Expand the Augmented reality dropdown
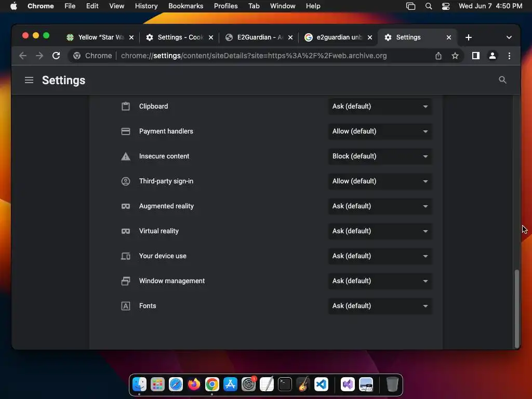The image size is (532, 399). click(380, 206)
